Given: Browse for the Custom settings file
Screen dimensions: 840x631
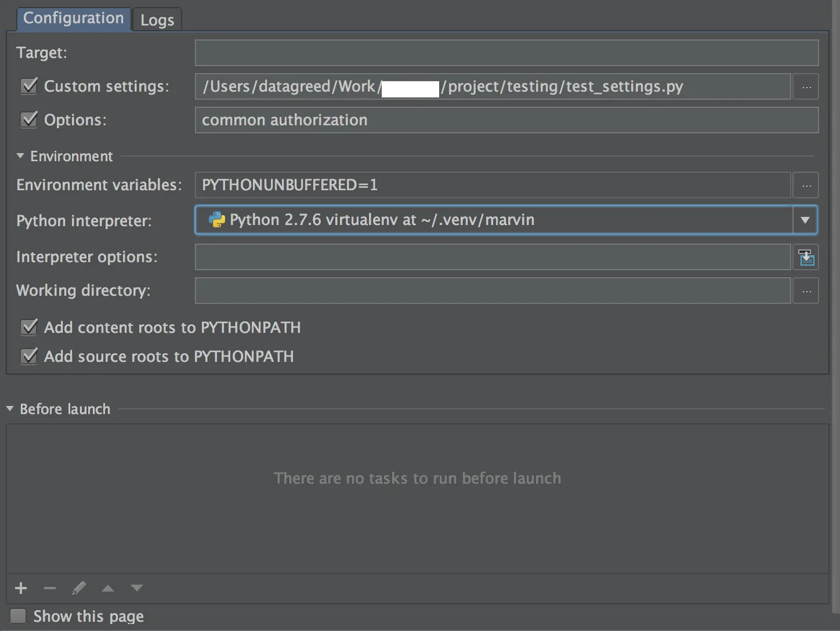Looking at the screenshot, I should [806, 87].
